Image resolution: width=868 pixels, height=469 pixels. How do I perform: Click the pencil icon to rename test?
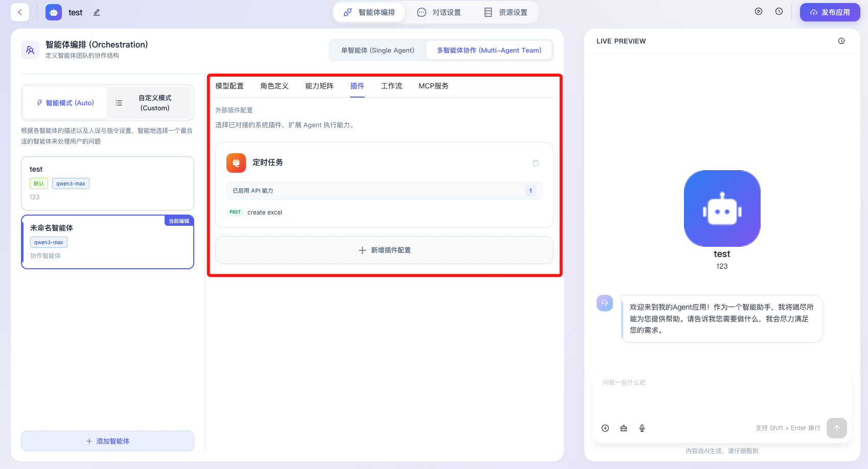97,12
